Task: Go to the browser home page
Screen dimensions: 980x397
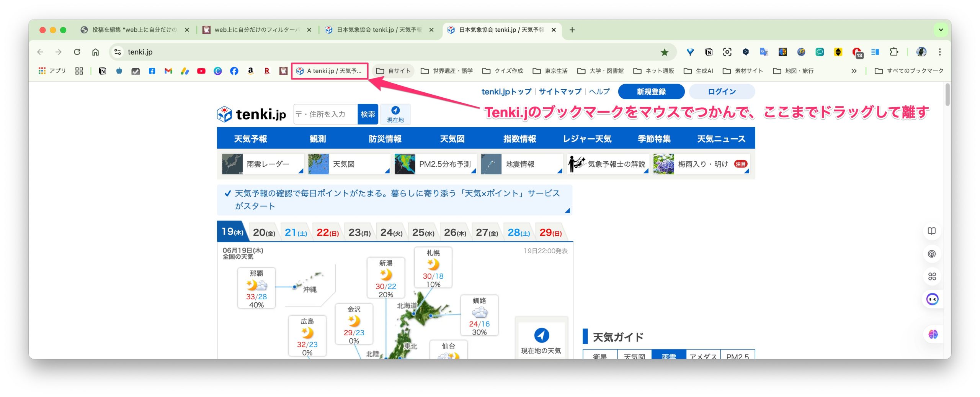Action: pos(95,52)
